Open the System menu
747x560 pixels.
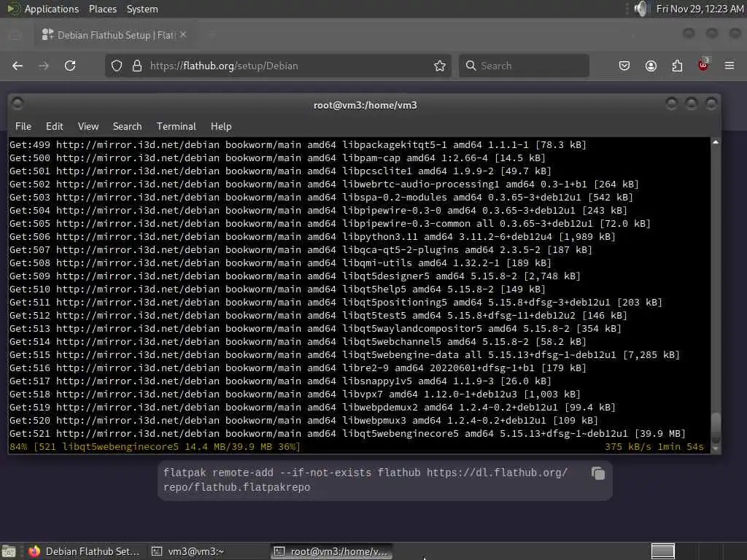coord(142,9)
